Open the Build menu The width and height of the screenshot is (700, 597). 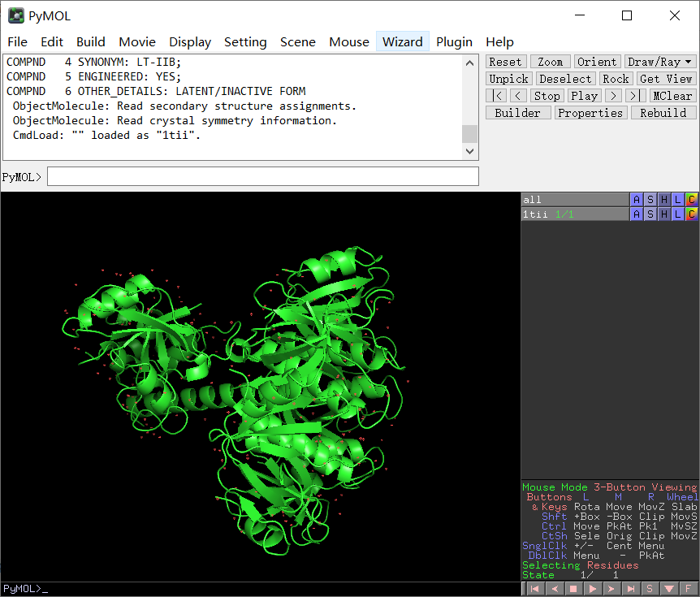[x=91, y=42]
